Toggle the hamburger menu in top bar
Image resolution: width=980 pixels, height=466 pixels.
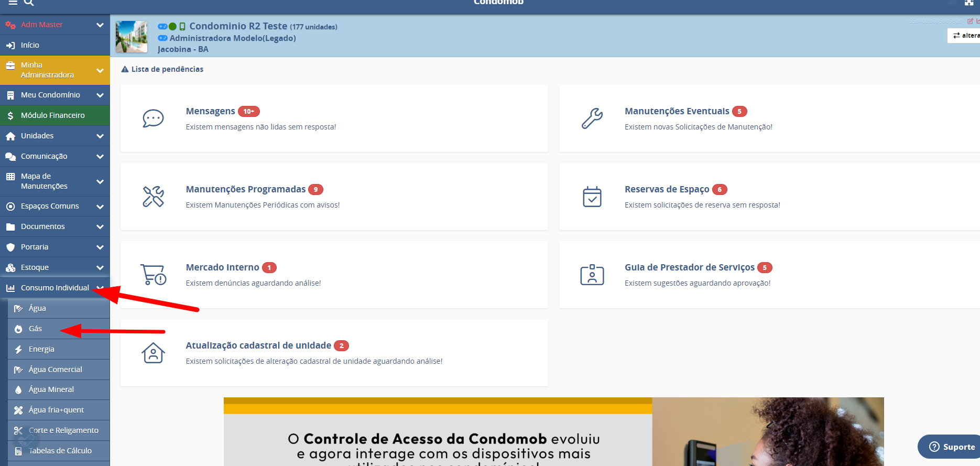coord(13,3)
